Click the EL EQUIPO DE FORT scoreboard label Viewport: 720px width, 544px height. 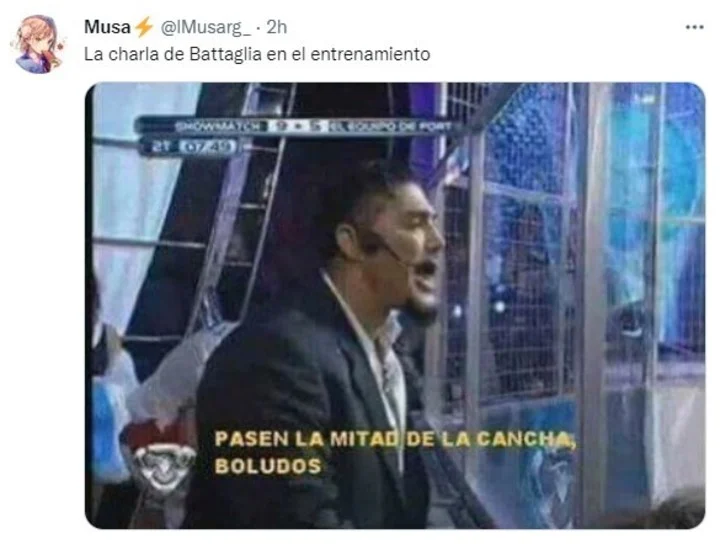(x=390, y=126)
